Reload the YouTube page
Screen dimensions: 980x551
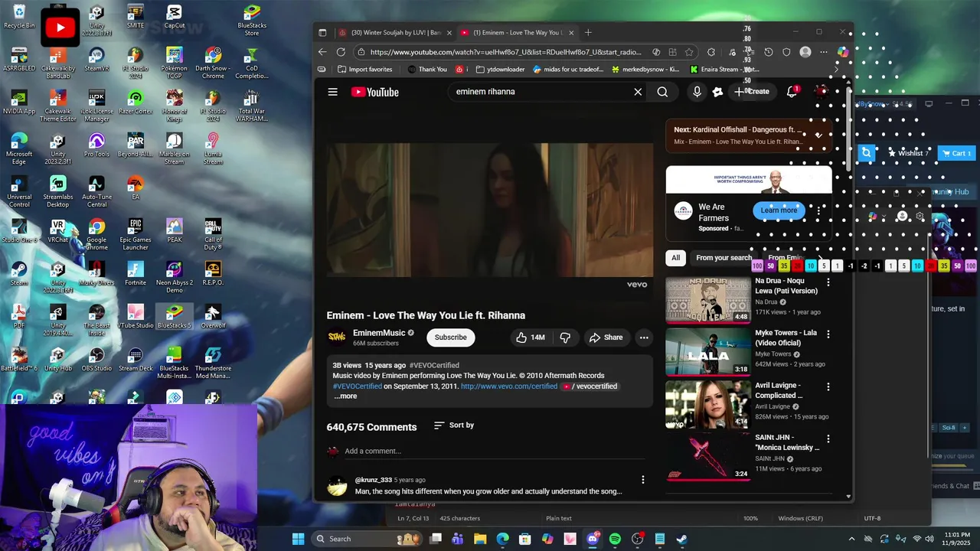[341, 52]
